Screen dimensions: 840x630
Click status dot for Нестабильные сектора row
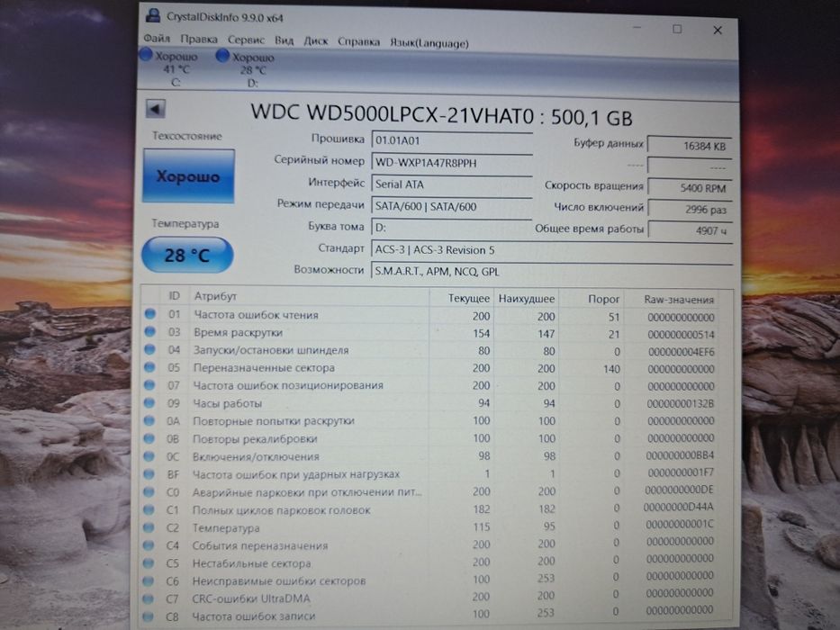tap(149, 563)
